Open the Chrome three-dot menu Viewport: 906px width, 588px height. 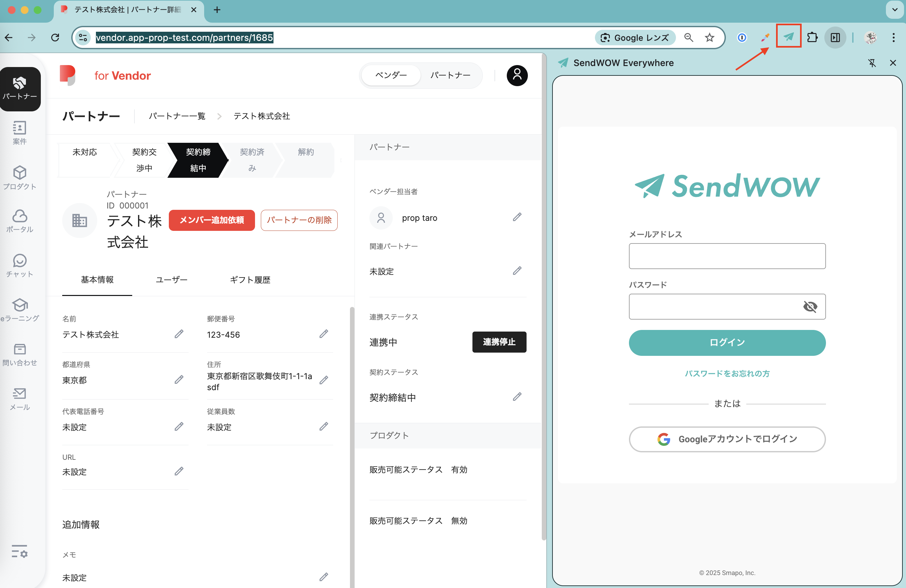click(x=893, y=37)
